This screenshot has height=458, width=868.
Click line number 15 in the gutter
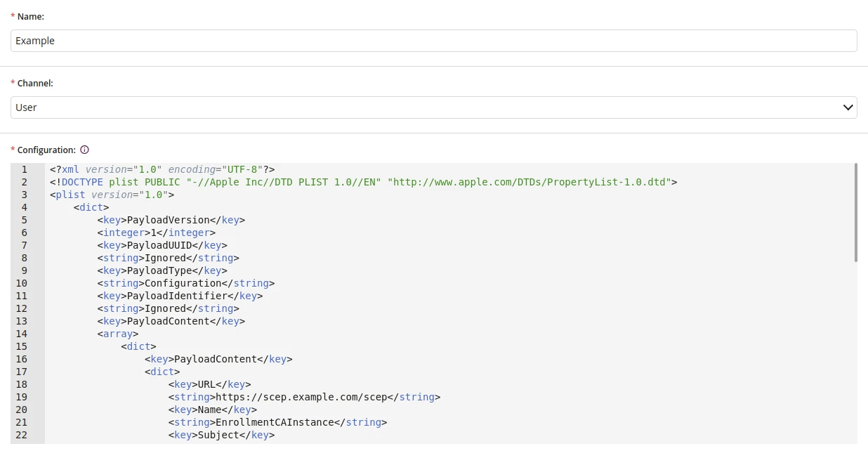click(x=21, y=346)
